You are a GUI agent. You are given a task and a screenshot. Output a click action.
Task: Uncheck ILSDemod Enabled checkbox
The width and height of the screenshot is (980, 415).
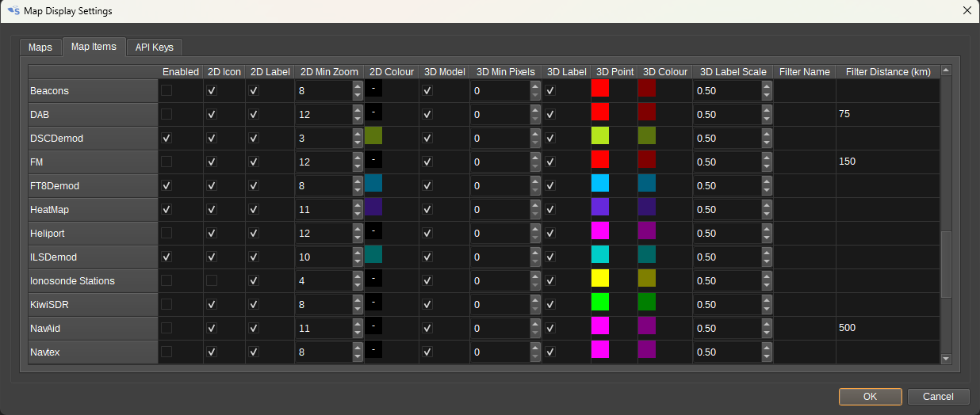coord(167,257)
